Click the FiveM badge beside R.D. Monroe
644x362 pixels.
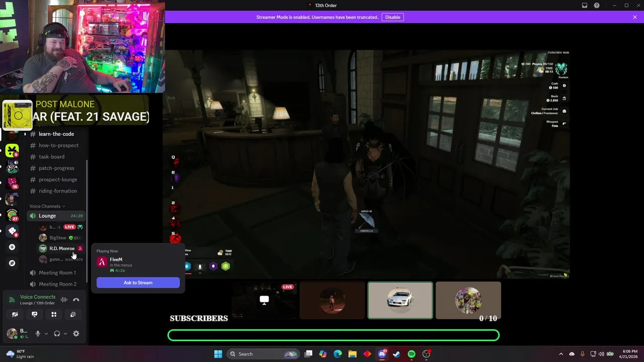[x=80, y=248]
